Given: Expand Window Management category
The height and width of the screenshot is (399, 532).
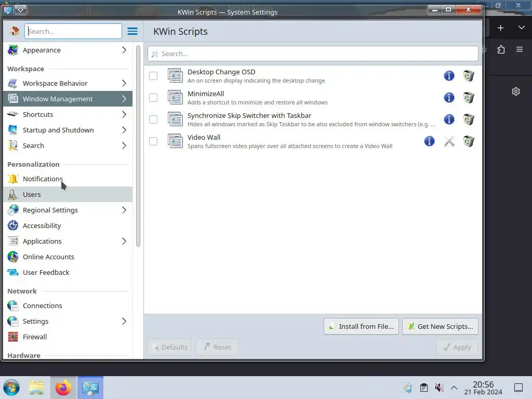Looking at the screenshot, I should tap(124, 99).
